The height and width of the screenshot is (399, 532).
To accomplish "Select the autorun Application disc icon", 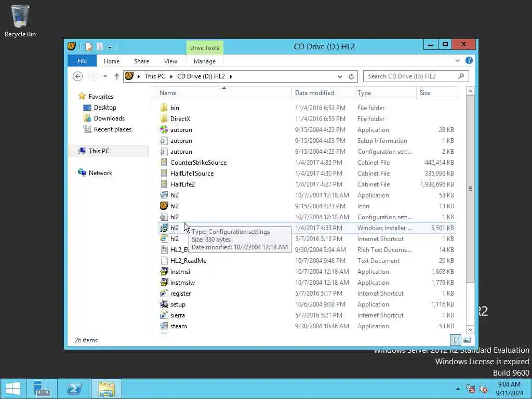I will coord(164,129).
